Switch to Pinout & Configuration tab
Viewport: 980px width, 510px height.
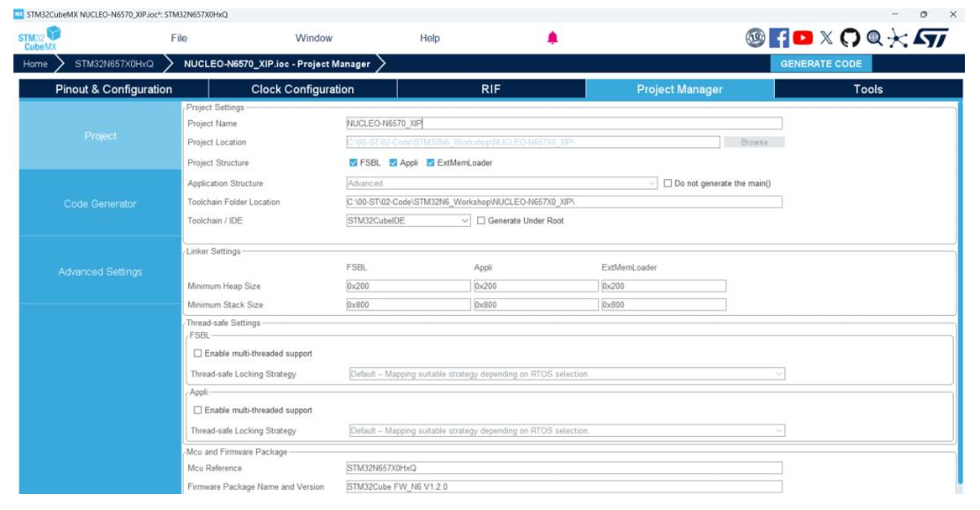113,89
